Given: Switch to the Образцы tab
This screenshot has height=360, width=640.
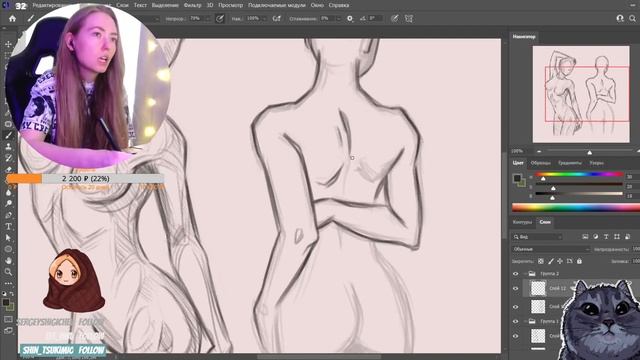Looking at the screenshot, I should pos(540,163).
